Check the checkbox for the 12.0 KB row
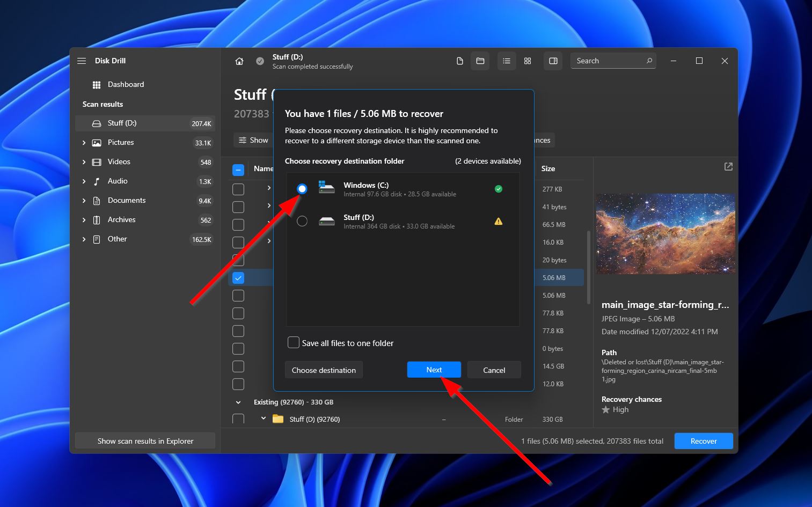This screenshot has width=812, height=507. click(238, 384)
